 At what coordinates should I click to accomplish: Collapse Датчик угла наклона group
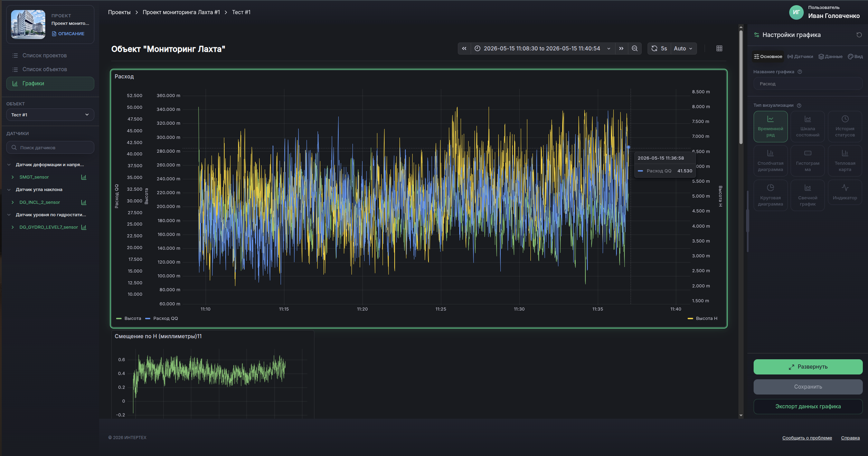(9, 190)
